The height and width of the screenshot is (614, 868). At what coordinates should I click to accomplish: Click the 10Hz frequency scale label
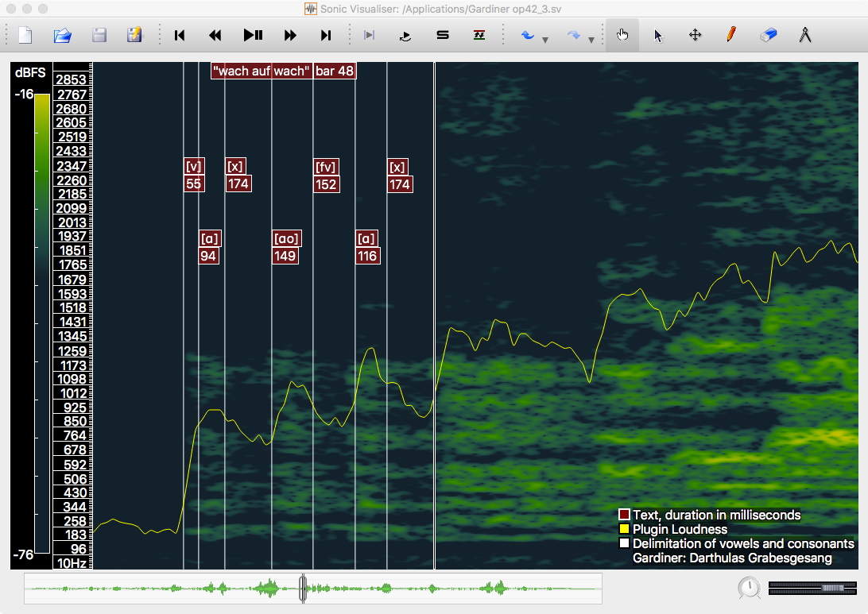click(x=72, y=563)
